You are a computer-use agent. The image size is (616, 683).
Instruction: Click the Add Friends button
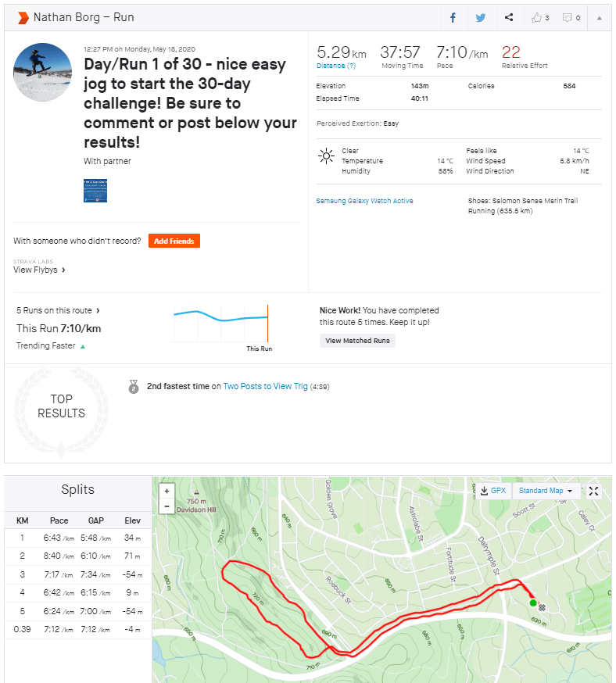pos(174,241)
